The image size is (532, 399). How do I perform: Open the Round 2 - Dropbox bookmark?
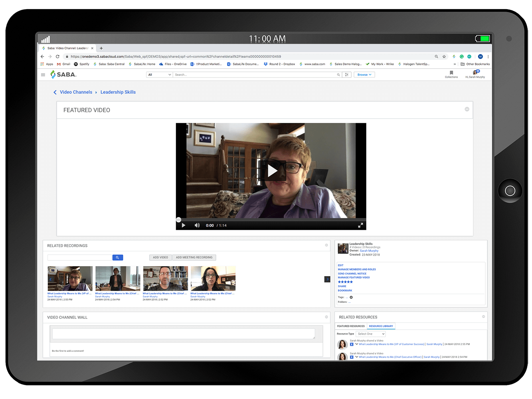pos(279,64)
